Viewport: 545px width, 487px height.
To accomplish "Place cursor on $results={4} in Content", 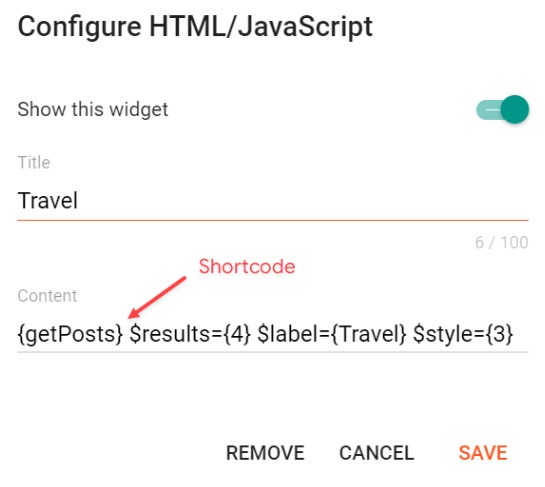I will [190, 334].
